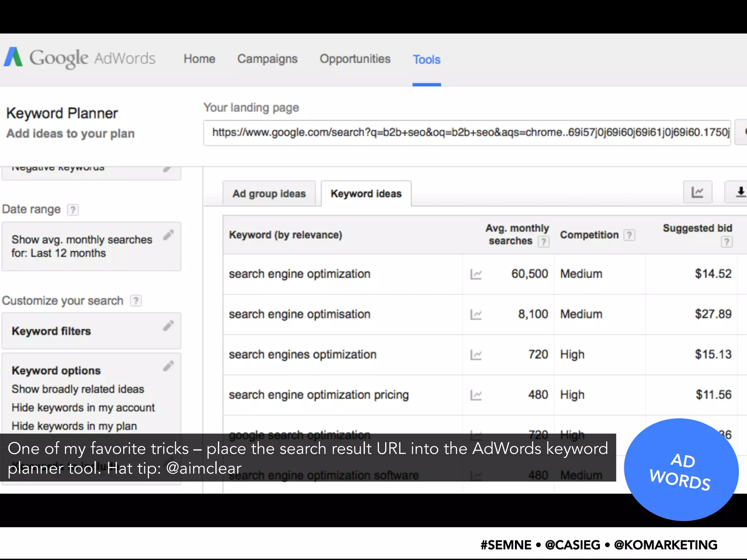The height and width of the screenshot is (560, 747).
Task: Click the Keyword Planner heading
Action: tap(62, 113)
